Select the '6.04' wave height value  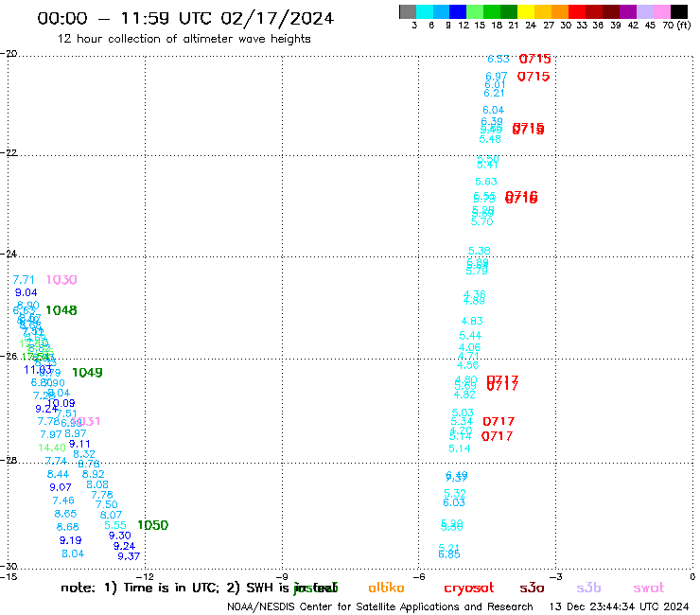point(493,111)
